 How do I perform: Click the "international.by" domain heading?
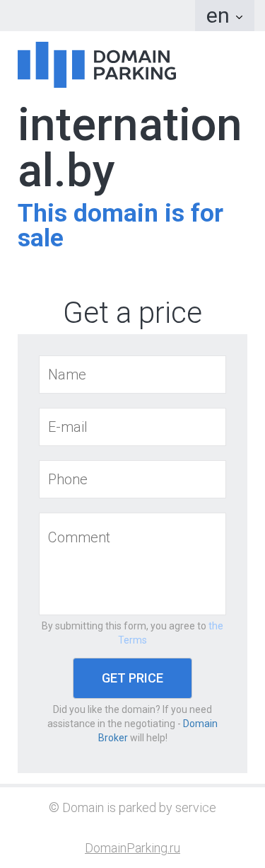point(129,149)
